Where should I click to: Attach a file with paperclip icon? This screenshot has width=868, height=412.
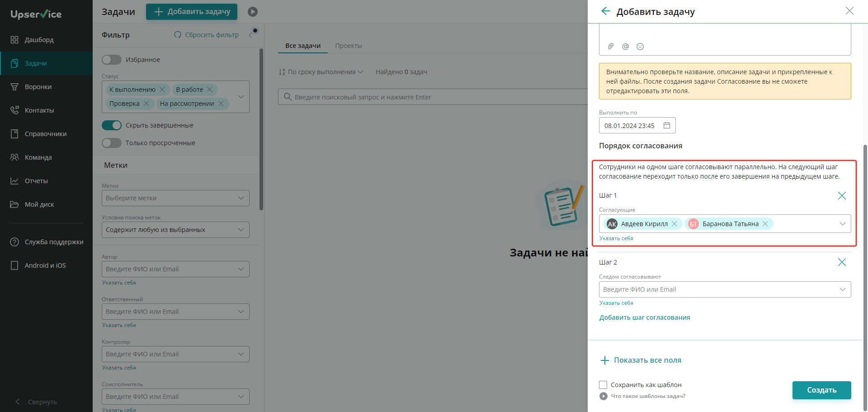tap(611, 46)
